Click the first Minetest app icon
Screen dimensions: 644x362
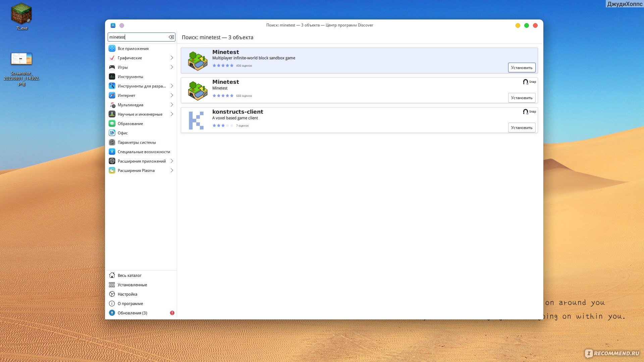[x=198, y=61]
